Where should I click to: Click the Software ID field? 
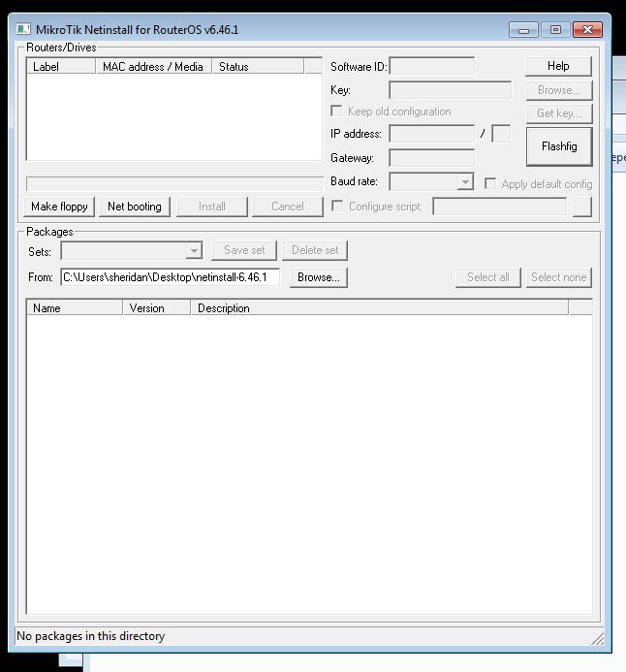431,67
